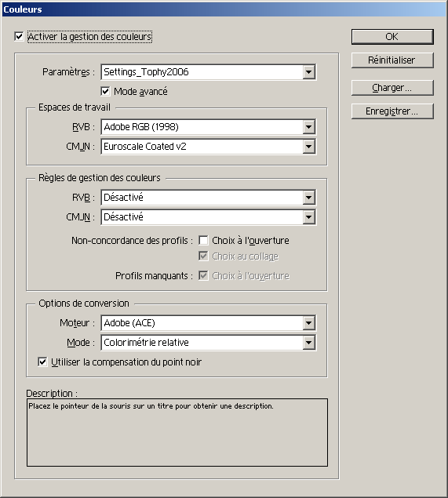The width and height of the screenshot is (448, 498).
Task: Click the Réinitialiser button
Action: click(392, 60)
